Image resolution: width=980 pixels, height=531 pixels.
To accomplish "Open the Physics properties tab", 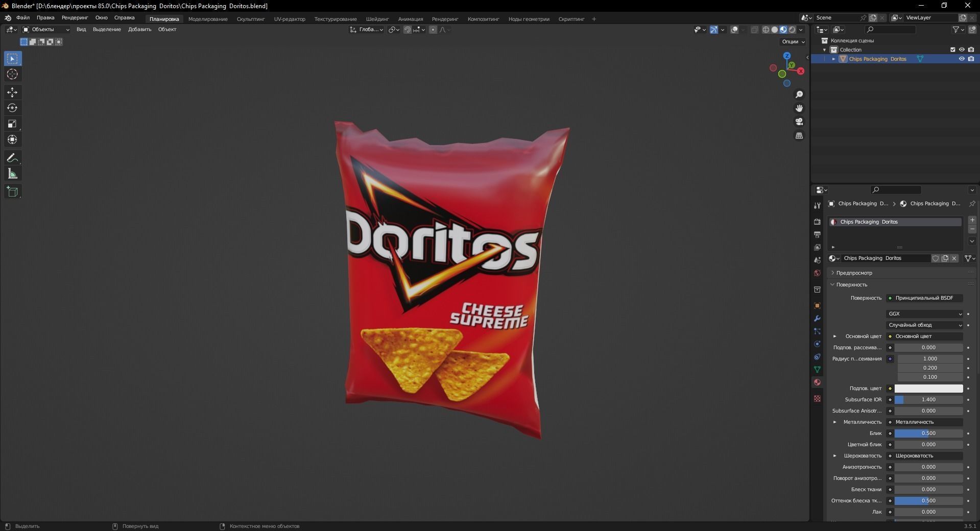I will click(x=817, y=344).
